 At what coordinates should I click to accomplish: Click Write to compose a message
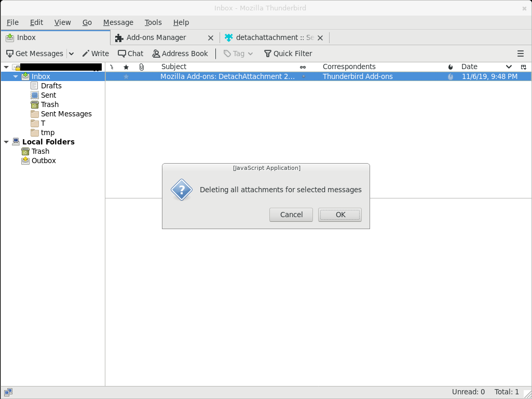tap(96, 54)
